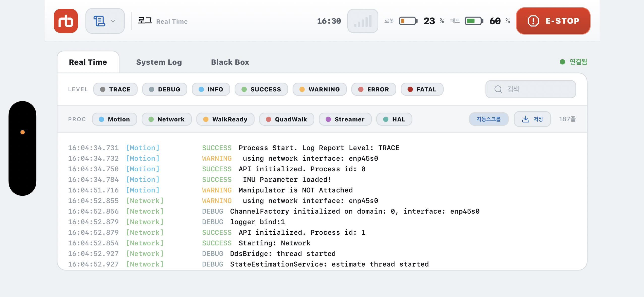The image size is (644, 297).
Task: Toggle the Motion process filter
Action: [114, 119]
